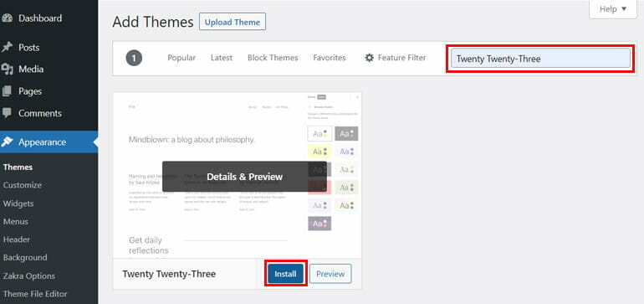The height and width of the screenshot is (304, 644).
Task: Preview the Twenty Twenty-Three theme
Action: coord(330,274)
